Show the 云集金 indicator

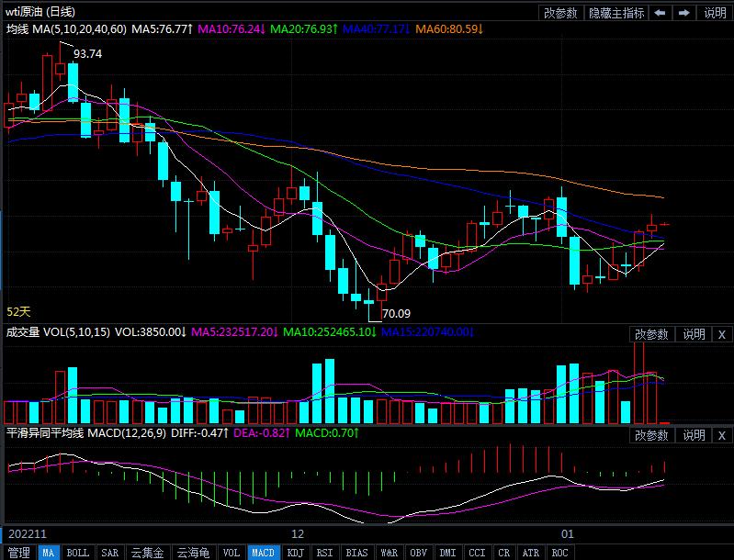[x=147, y=553]
